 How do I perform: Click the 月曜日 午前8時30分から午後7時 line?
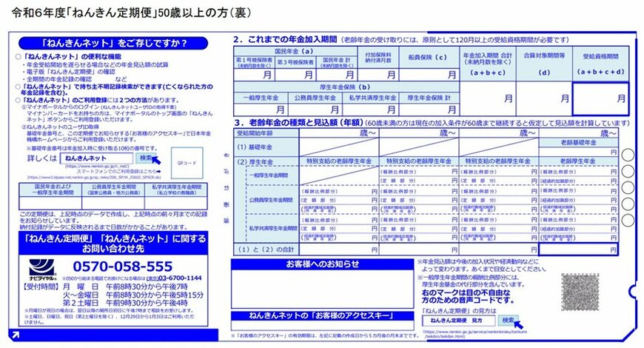[x=125, y=287]
